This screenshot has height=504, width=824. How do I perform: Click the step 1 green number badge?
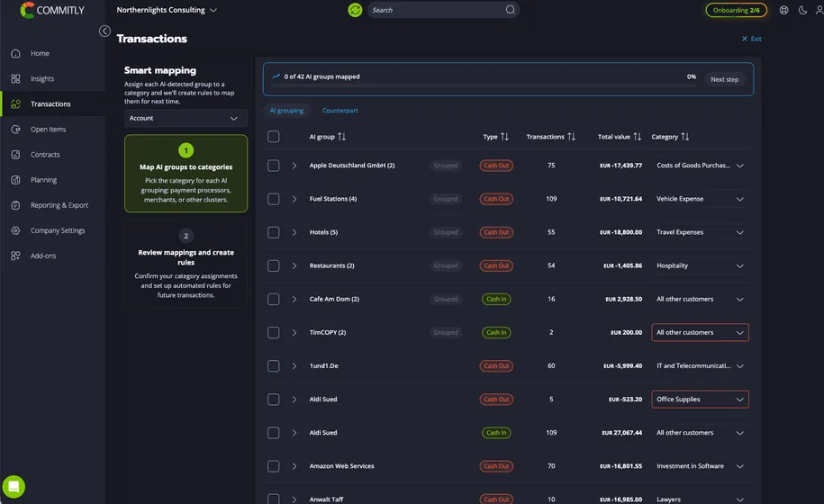(186, 150)
